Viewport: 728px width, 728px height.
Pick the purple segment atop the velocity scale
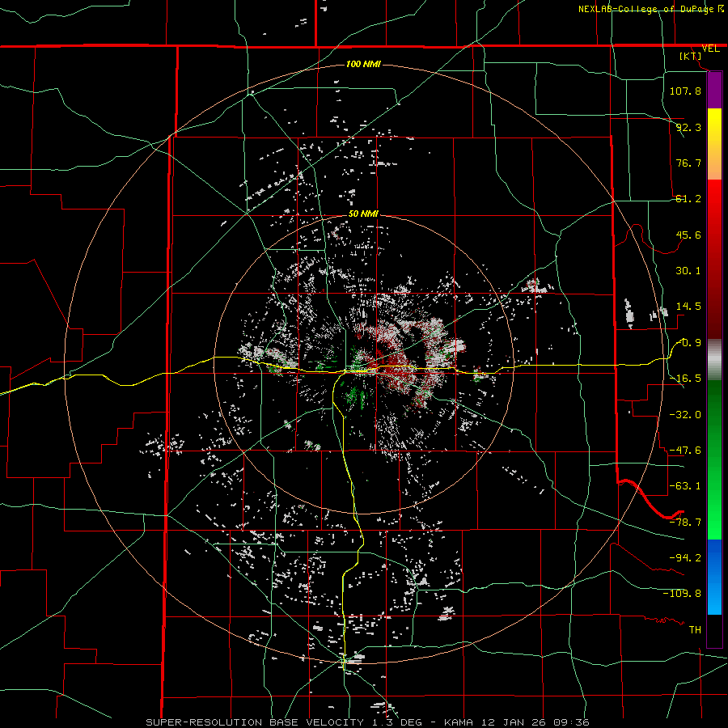coord(714,90)
